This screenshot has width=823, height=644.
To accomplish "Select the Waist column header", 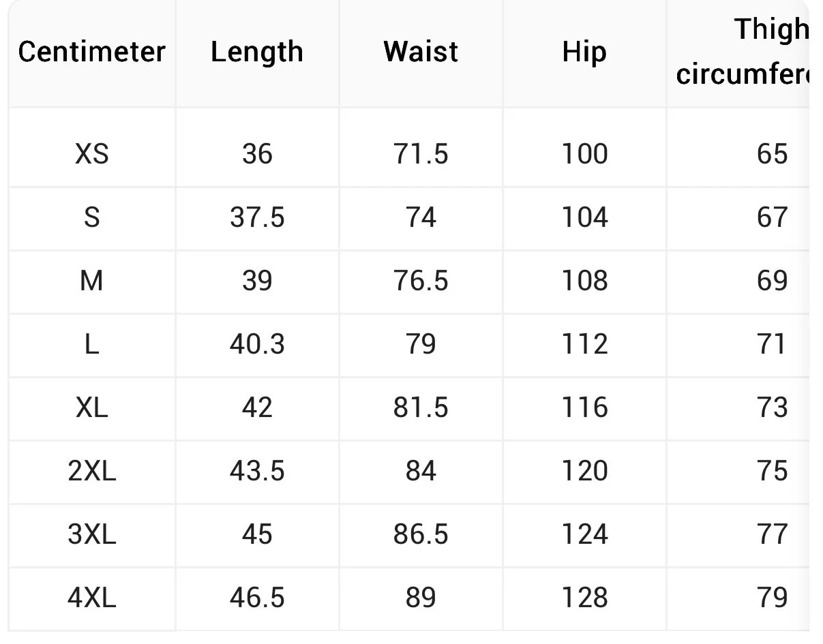I will tap(421, 52).
